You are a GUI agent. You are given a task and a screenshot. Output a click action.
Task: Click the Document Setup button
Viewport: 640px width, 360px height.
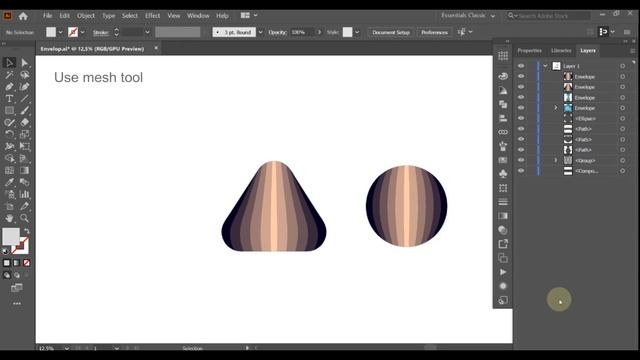391,32
